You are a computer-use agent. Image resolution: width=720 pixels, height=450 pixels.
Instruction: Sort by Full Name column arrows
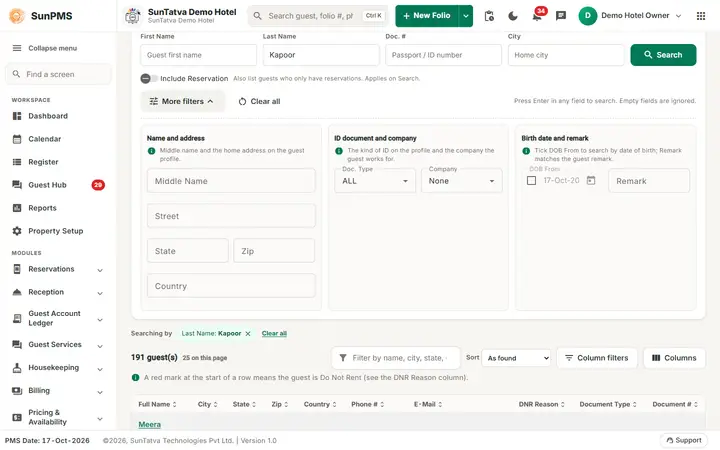click(x=174, y=405)
